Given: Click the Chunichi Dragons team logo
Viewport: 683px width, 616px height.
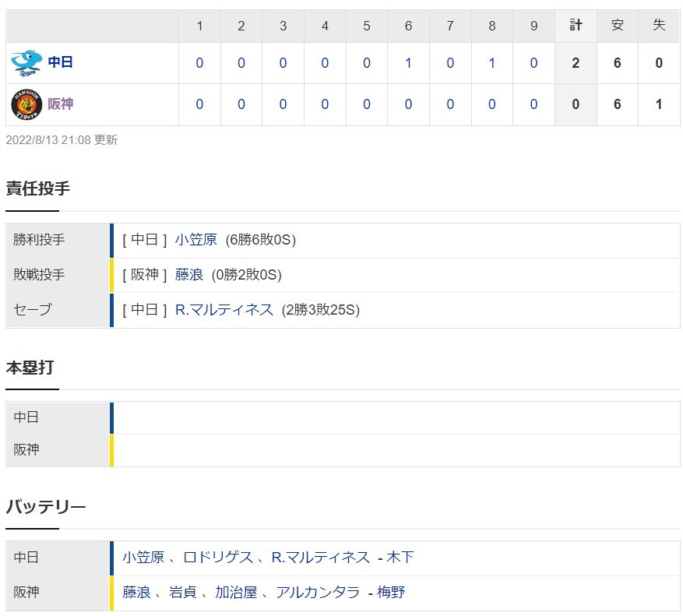Looking at the screenshot, I should (26, 63).
